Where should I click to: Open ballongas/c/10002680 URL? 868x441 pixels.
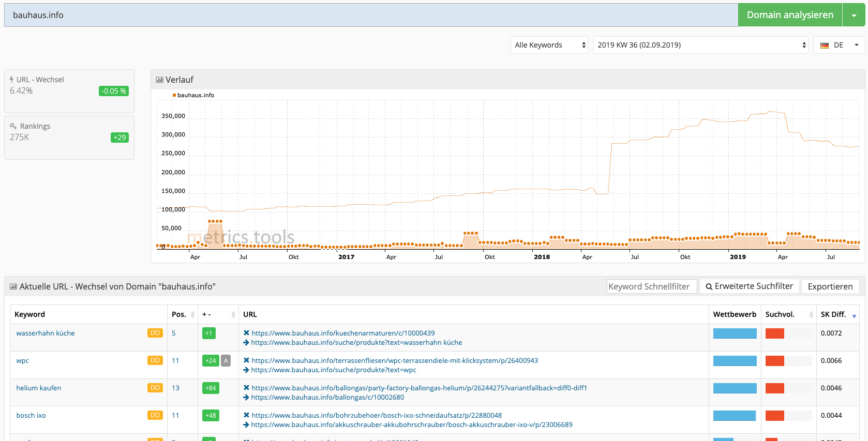click(327, 398)
